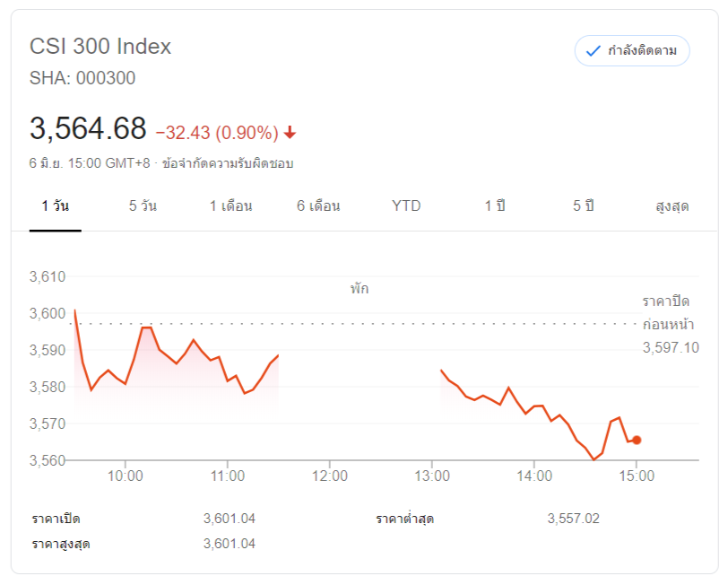Click the red end-point dot on chart
Screen dimensions: 728x585
pyautogui.click(x=636, y=440)
